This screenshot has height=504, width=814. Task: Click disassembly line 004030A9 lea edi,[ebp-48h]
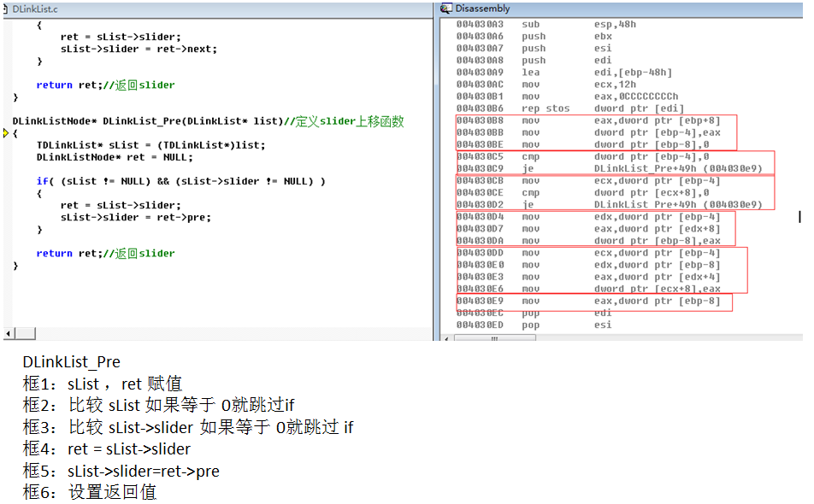click(564, 73)
